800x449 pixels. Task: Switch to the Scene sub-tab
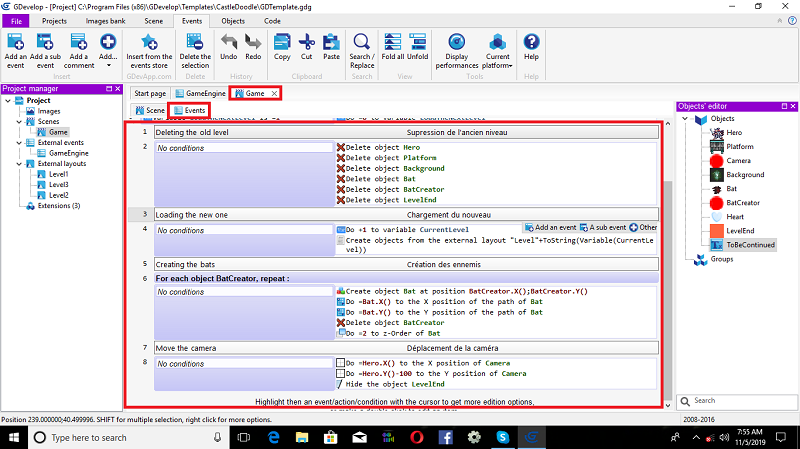150,109
